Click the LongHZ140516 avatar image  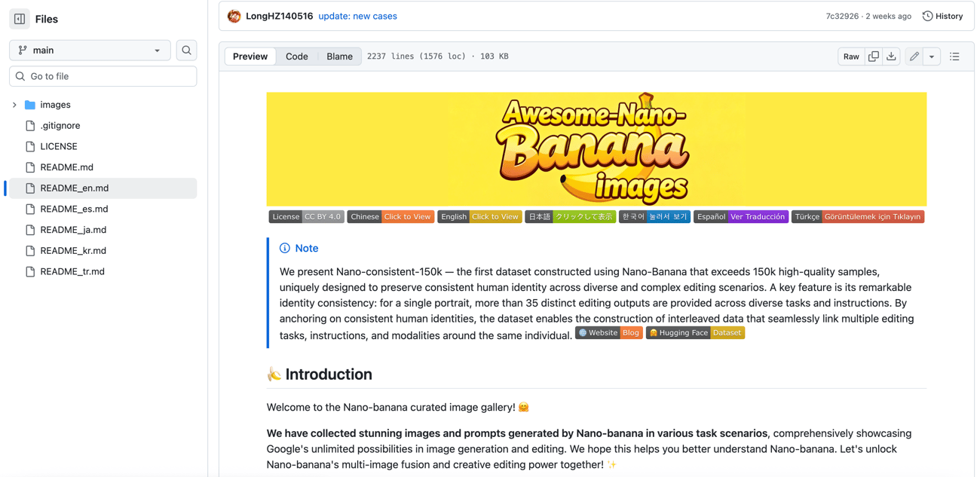pos(234,15)
